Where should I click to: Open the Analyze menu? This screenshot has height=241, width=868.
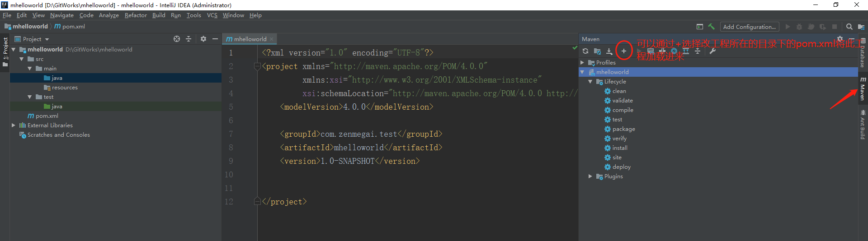coord(109,15)
